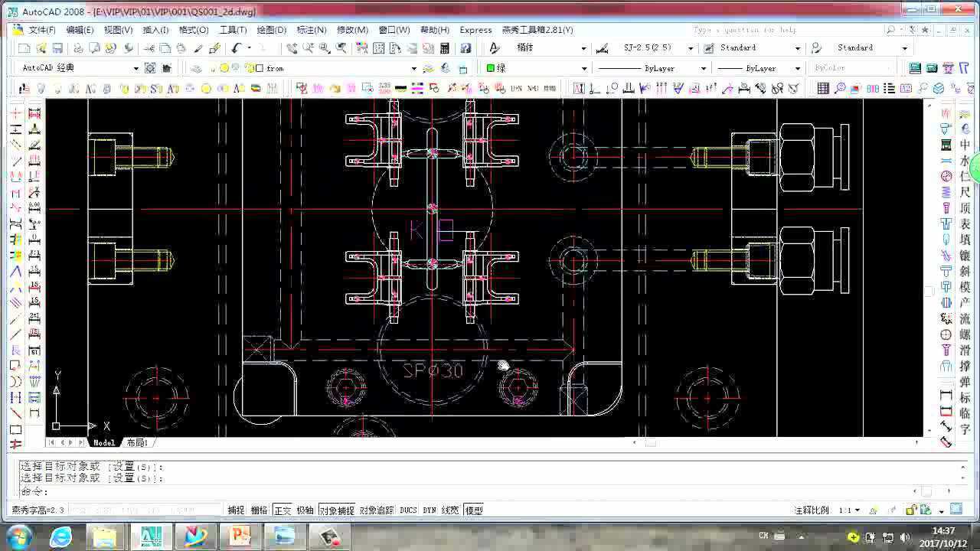Click the Save drawing icon
Image resolution: width=980 pixels, height=551 pixels.
tap(57, 48)
